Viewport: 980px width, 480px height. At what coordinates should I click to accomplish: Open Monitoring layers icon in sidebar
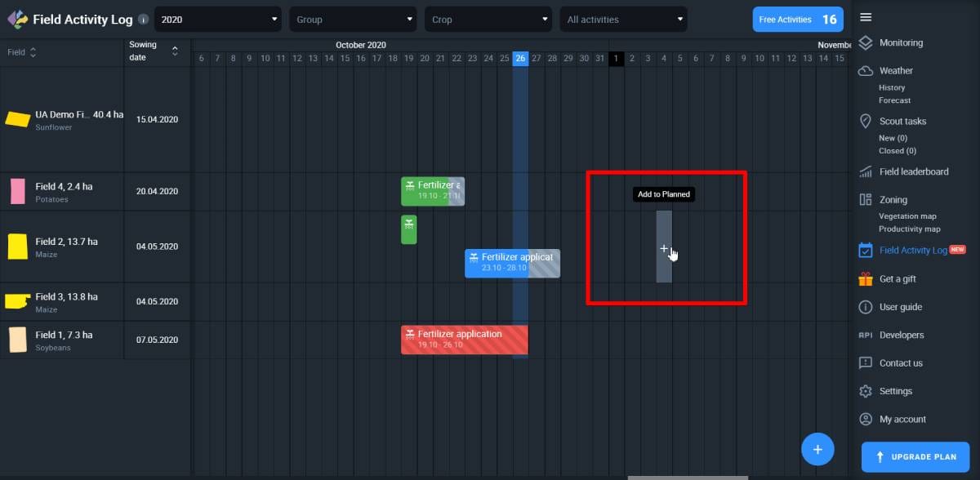click(866, 43)
